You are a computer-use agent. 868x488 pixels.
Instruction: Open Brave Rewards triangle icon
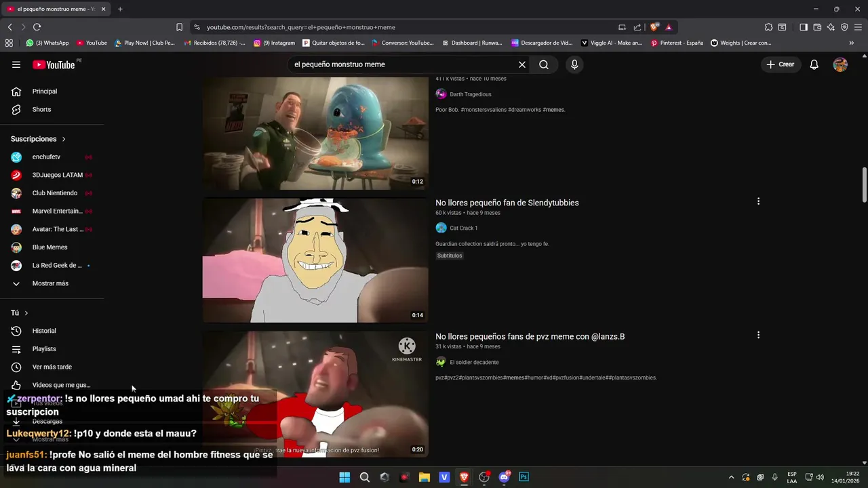coord(669,27)
